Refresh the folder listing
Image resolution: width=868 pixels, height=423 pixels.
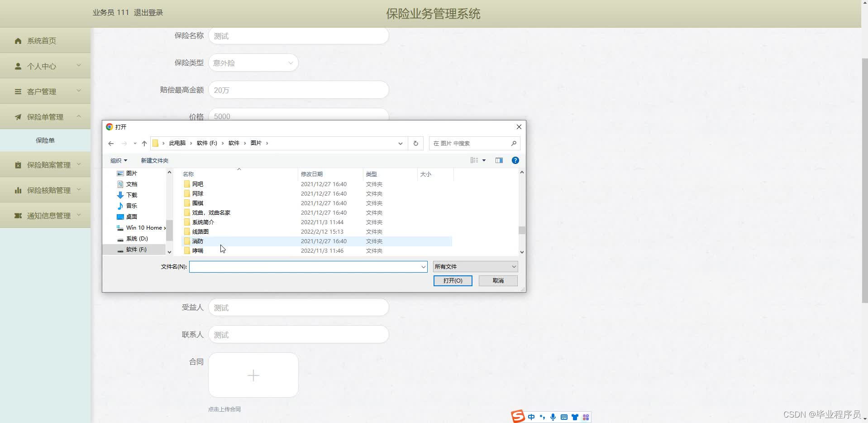(415, 144)
